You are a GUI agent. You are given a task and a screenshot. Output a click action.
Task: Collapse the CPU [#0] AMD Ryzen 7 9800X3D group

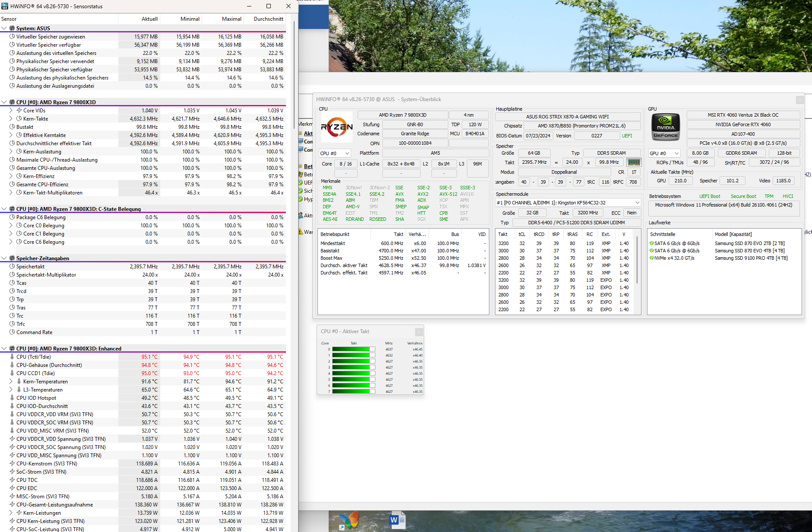tap(4, 102)
